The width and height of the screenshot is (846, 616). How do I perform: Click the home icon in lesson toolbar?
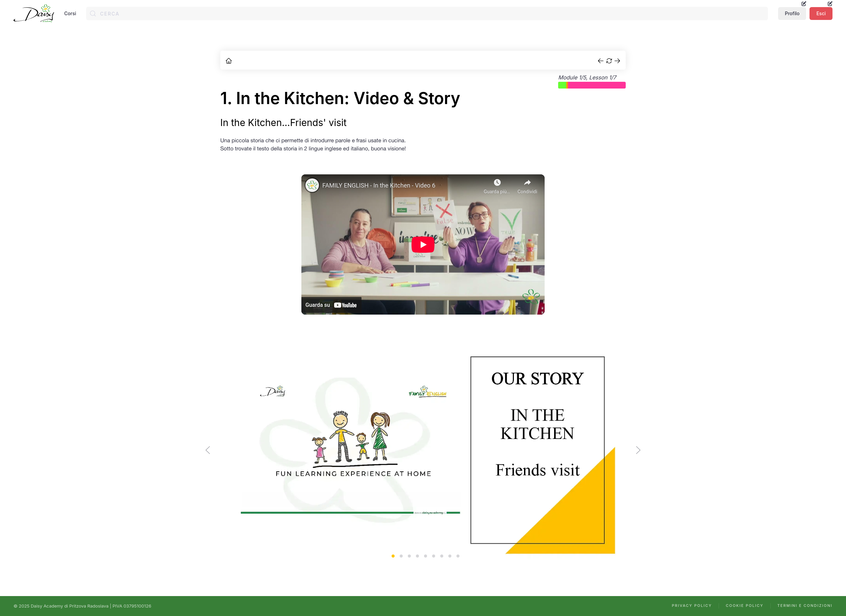pyautogui.click(x=229, y=61)
